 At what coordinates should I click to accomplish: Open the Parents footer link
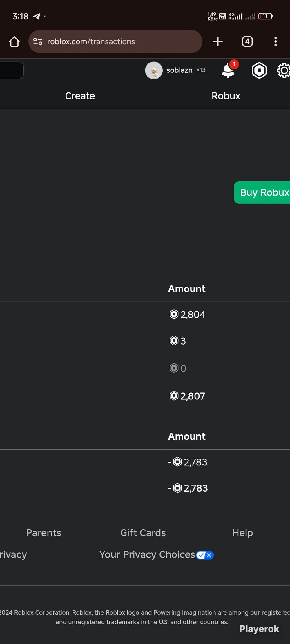click(x=43, y=533)
